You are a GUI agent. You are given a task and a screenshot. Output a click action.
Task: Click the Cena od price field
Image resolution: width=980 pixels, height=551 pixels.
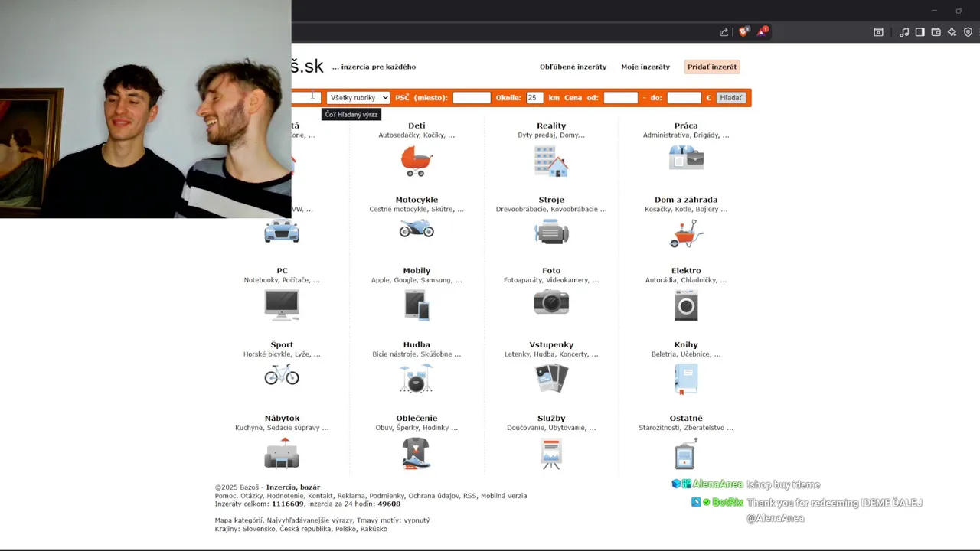621,97
